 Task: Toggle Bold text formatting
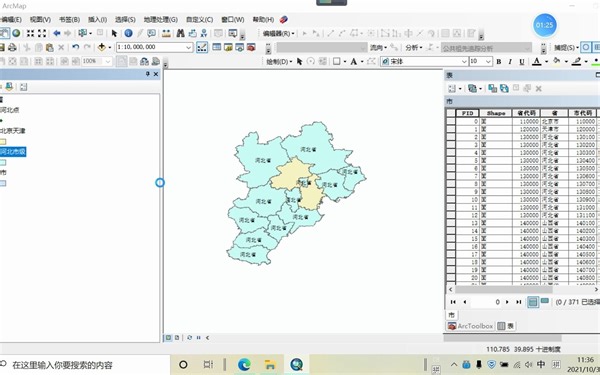pyautogui.click(x=499, y=62)
